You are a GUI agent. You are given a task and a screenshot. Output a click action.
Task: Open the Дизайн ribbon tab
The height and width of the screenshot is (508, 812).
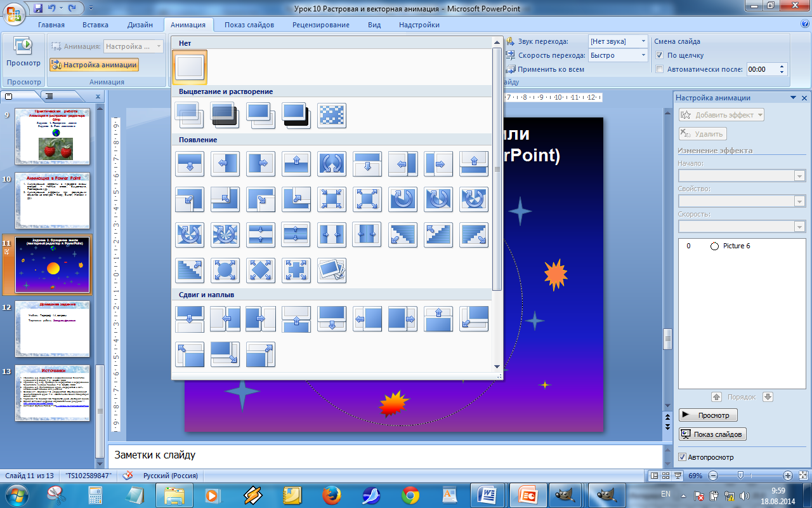(140, 25)
